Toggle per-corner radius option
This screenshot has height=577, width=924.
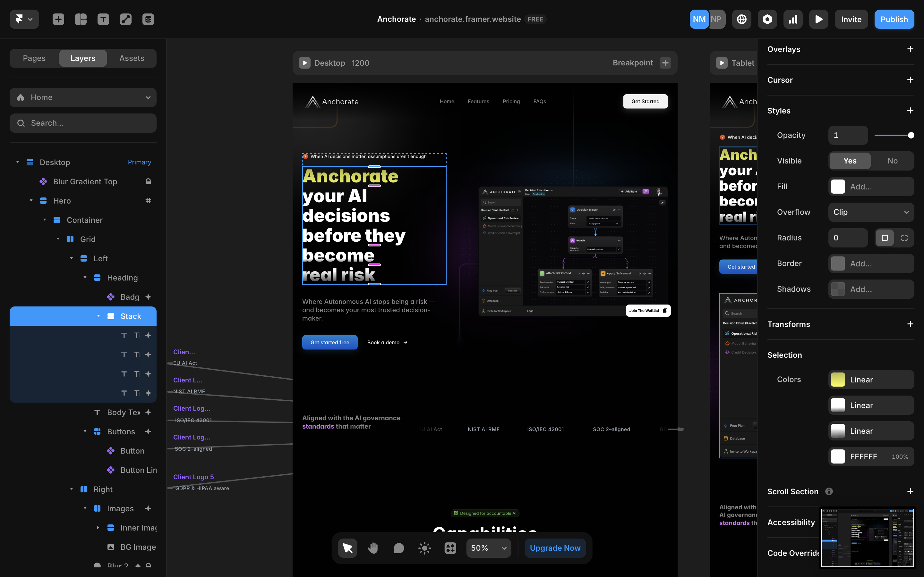[904, 238]
